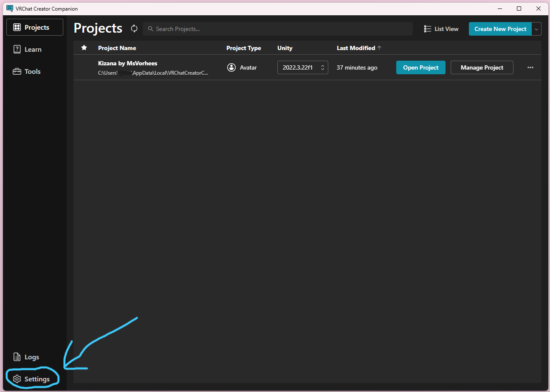Maximize the Creator Companion window

click(x=519, y=8)
